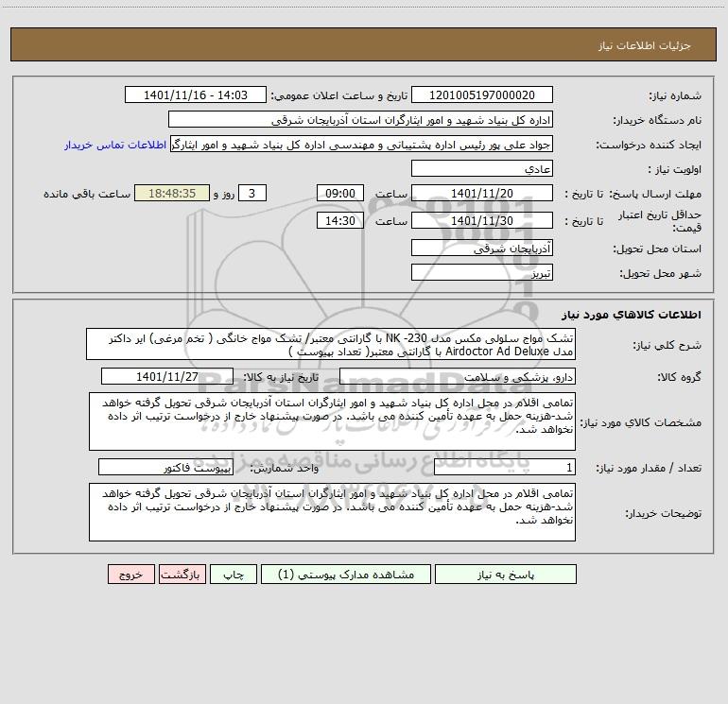Click the goods group field 'دارو، پزشکی و سلامت'
The height and width of the screenshot is (704, 728).
point(458,376)
